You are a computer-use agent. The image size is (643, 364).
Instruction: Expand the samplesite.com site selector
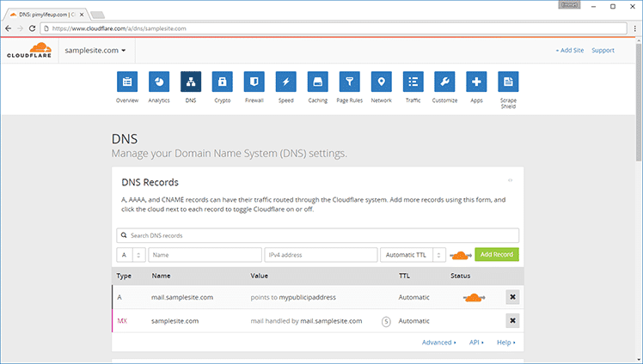pyautogui.click(x=95, y=51)
